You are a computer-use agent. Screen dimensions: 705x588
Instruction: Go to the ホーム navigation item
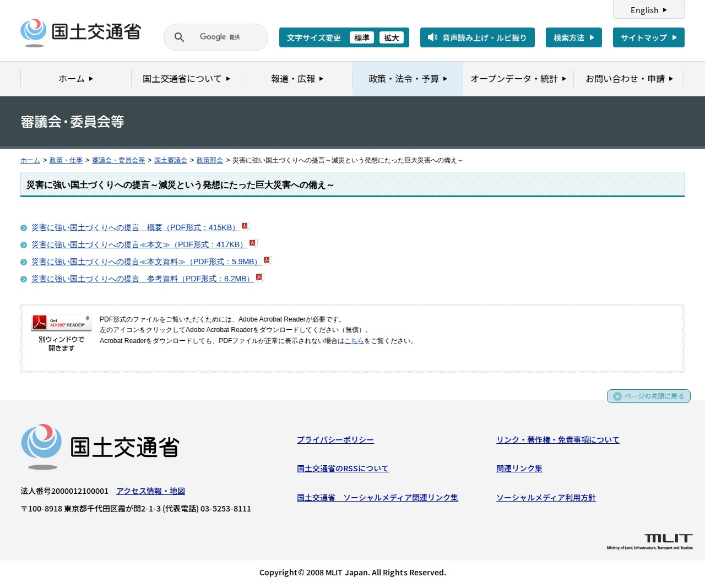click(76, 79)
